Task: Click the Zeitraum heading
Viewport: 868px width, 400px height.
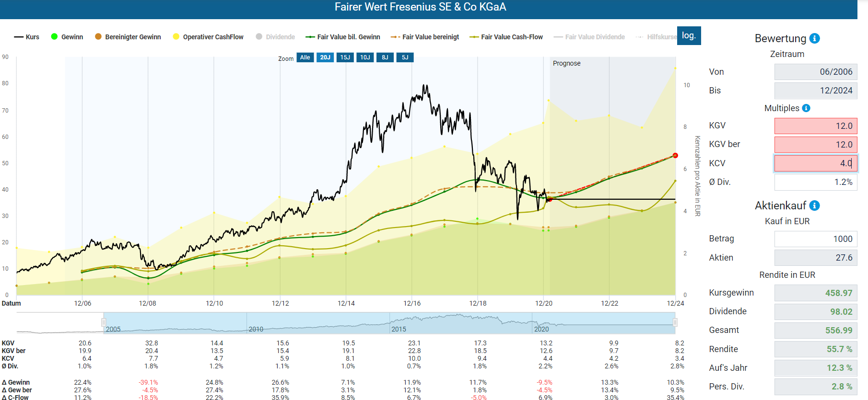Action: click(787, 54)
